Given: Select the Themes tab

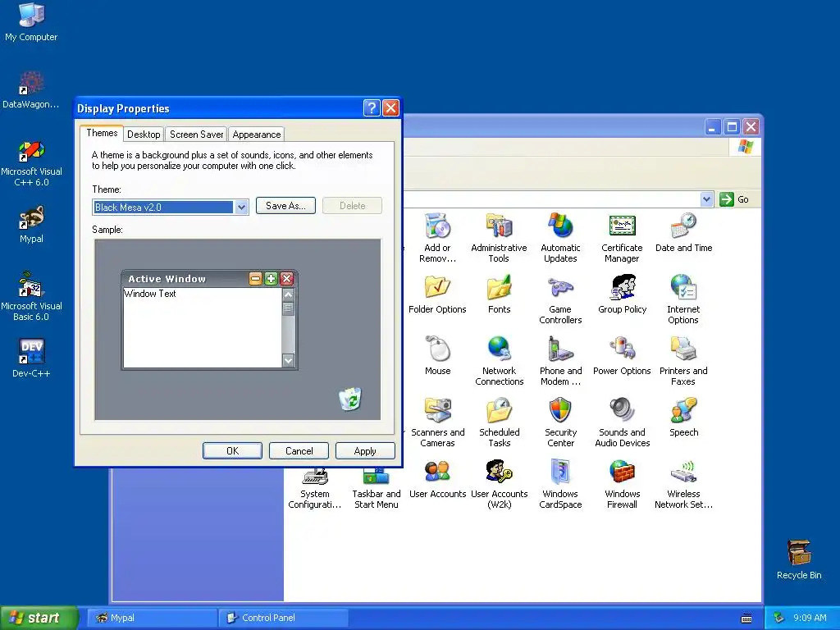Looking at the screenshot, I should pos(102,133).
